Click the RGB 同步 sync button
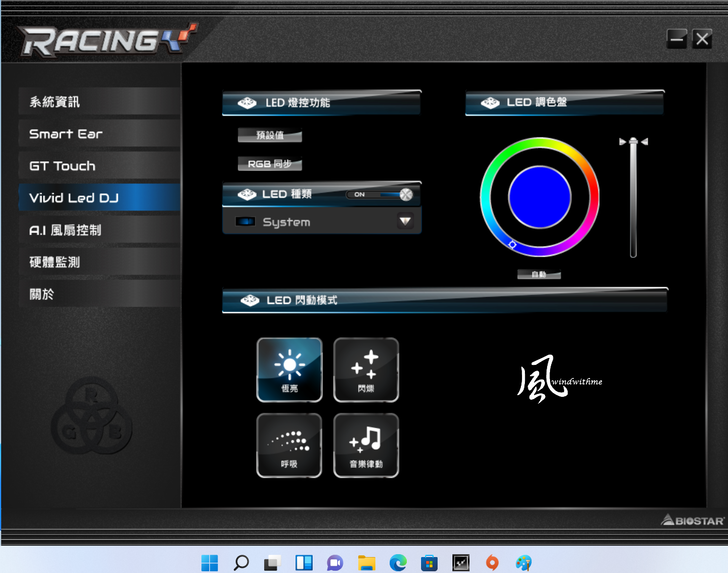Screen dimensions: 728x573 [x=269, y=164]
